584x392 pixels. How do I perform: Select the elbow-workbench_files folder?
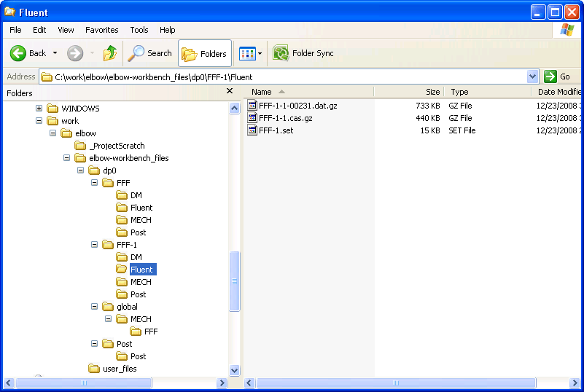pos(129,158)
